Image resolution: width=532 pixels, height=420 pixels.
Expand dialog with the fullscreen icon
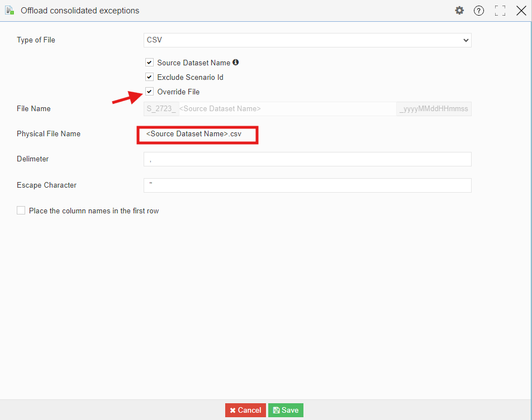pyautogui.click(x=500, y=11)
